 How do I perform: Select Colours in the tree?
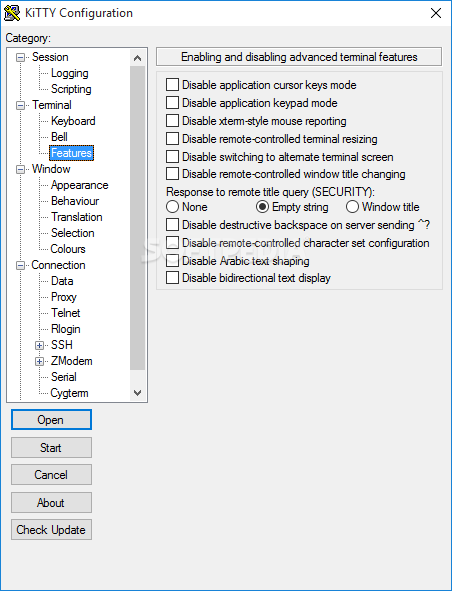tap(68, 249)
